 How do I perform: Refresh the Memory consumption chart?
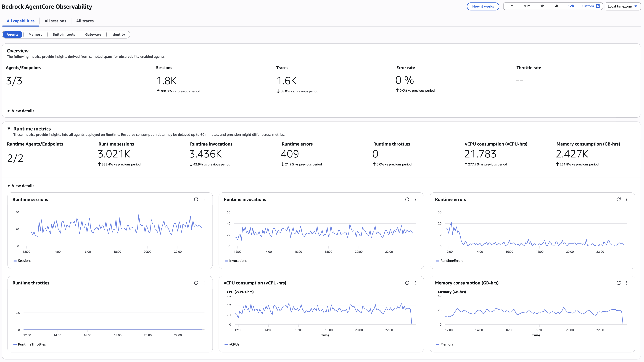point(618,283)
